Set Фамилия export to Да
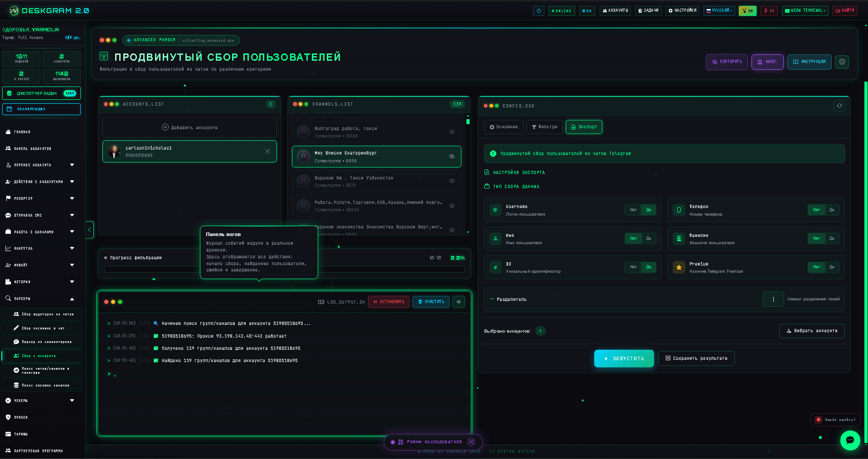The image size is (868, 459). point(832,238)
